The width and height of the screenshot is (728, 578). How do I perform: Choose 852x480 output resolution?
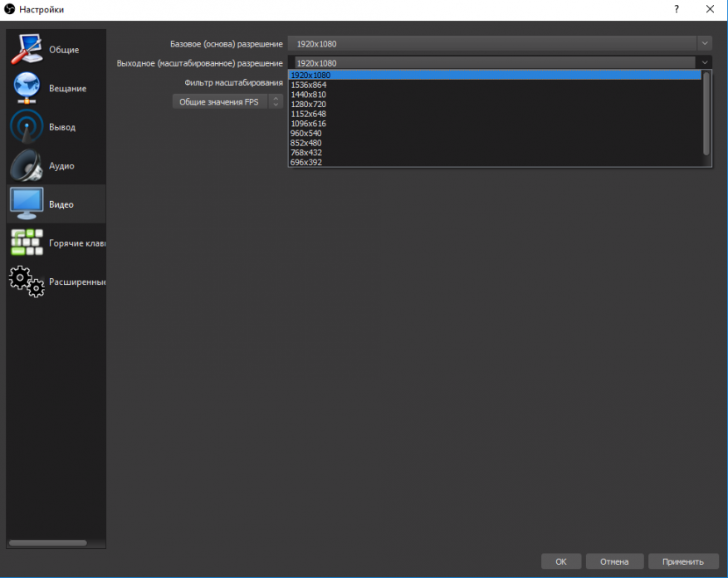495,143
